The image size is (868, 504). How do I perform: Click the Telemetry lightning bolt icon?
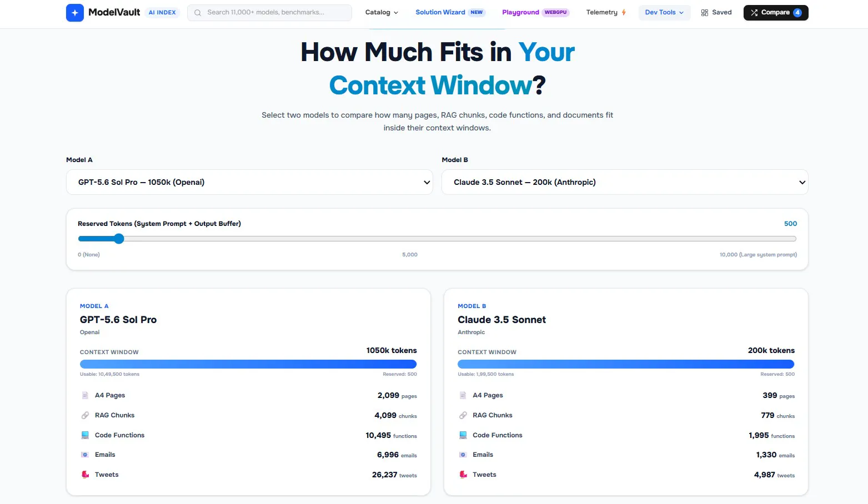pyautogui.click(x=624, y=12)
